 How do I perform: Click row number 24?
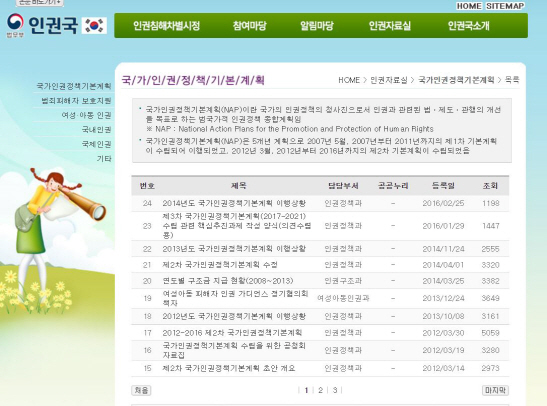tap(147, 203)
